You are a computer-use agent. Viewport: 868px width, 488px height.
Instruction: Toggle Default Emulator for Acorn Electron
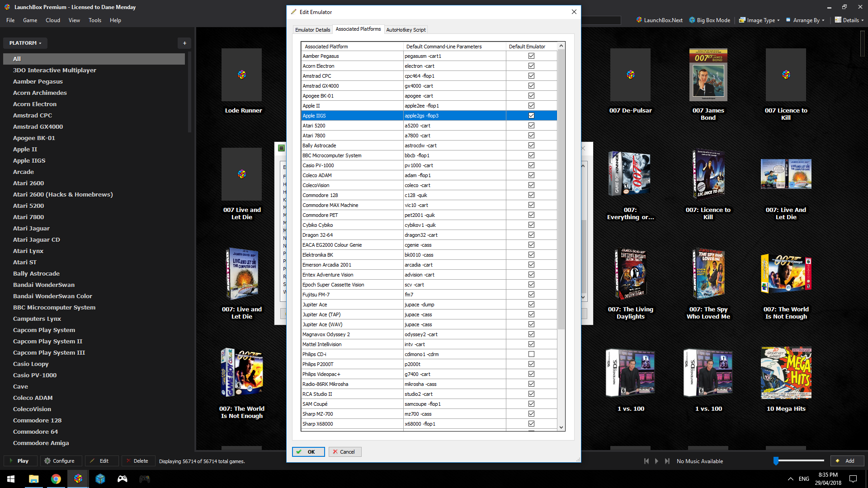(x=531, y=66)
